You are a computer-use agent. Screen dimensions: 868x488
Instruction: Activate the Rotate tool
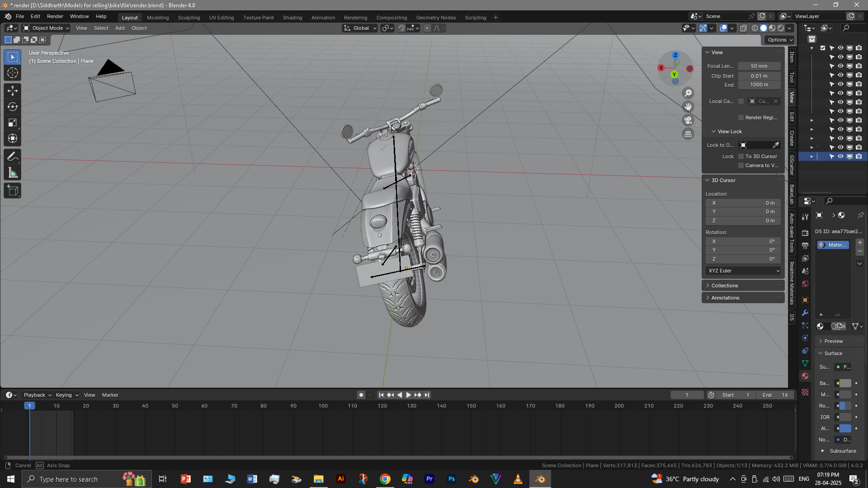pyautogui.click(x=13, y=107)
